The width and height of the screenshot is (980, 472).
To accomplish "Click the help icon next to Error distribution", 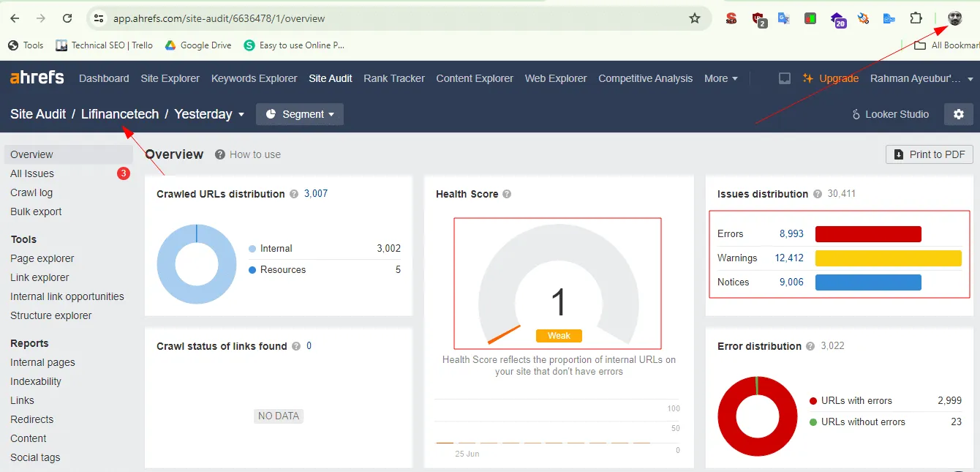I will coord(810,346).
